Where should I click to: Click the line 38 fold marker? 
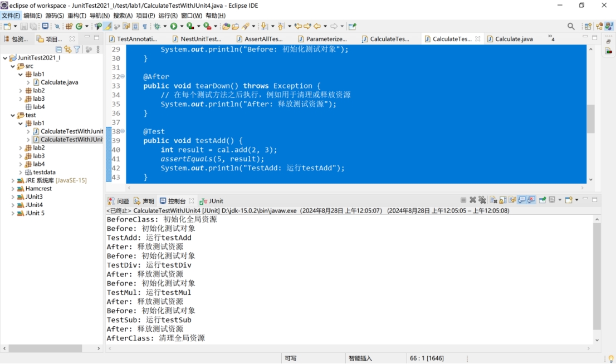pyautogui.click(x=123, y=131)
